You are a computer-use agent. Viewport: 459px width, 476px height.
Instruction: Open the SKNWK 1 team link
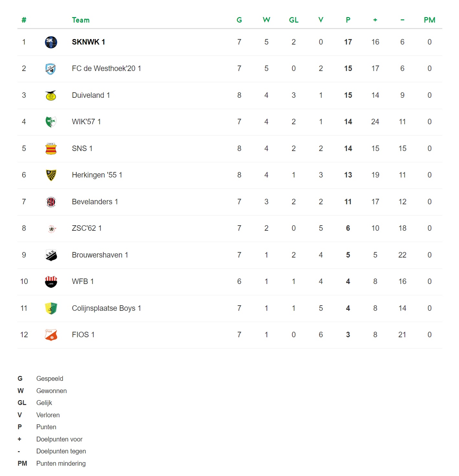(x=89, y=42)
